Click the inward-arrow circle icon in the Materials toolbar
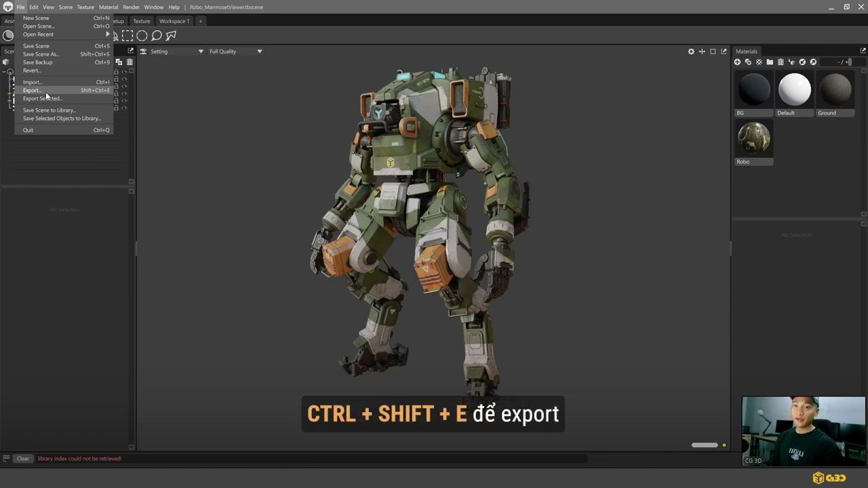Viewport: 868px width, 488px height. pos(802,62)
